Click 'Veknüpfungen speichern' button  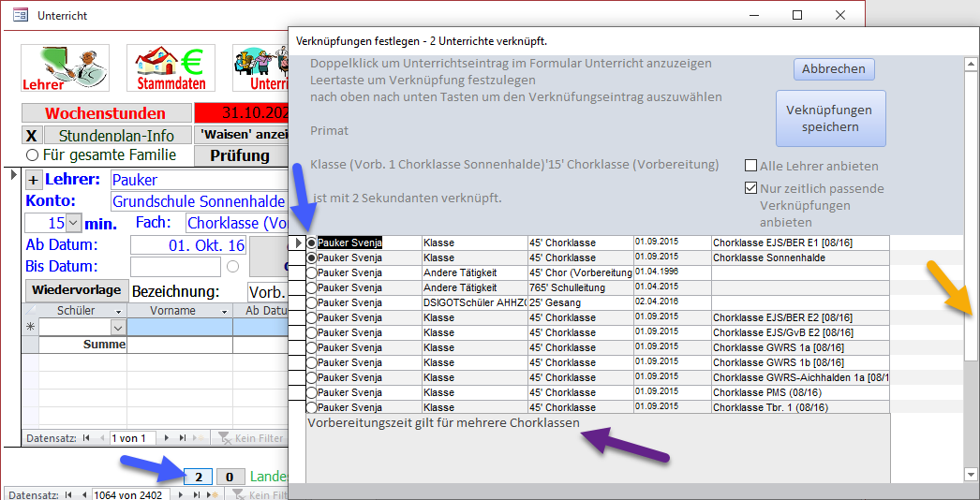830,118
